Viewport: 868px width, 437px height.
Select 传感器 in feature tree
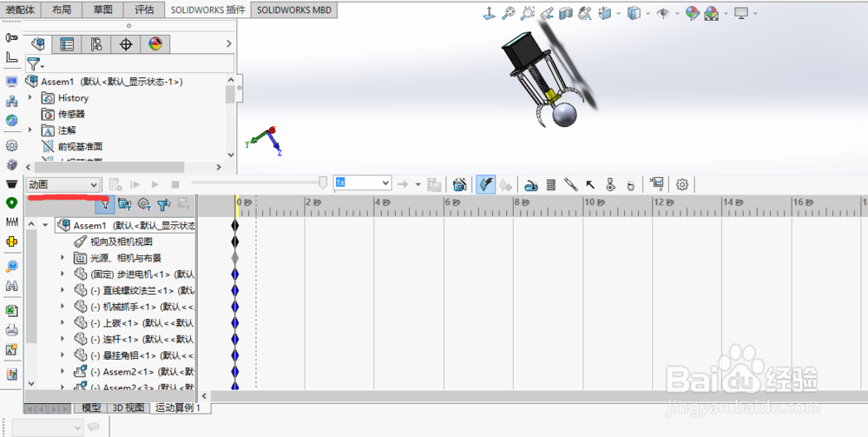[71, 114]
